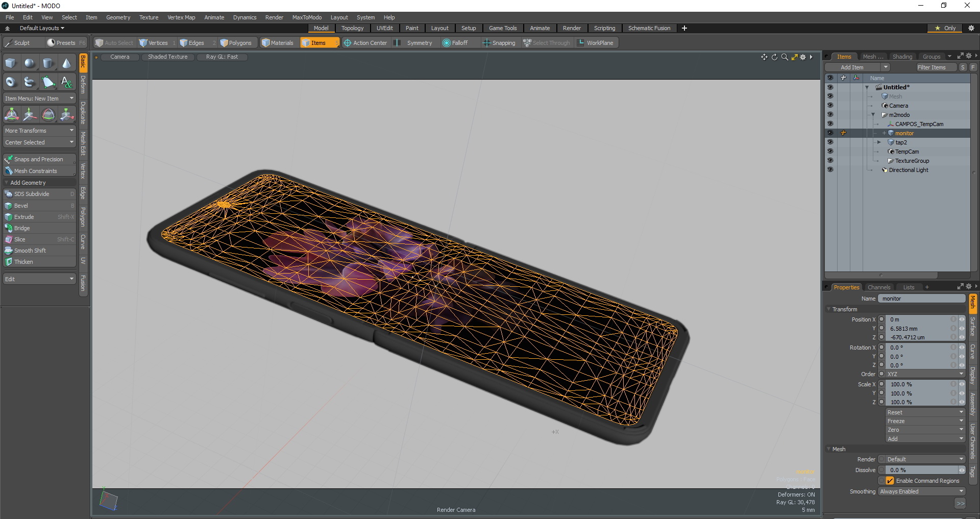Open the Item Menu: New Item dropdown
This screenshot has height=519, width=980.
(39, 98)
